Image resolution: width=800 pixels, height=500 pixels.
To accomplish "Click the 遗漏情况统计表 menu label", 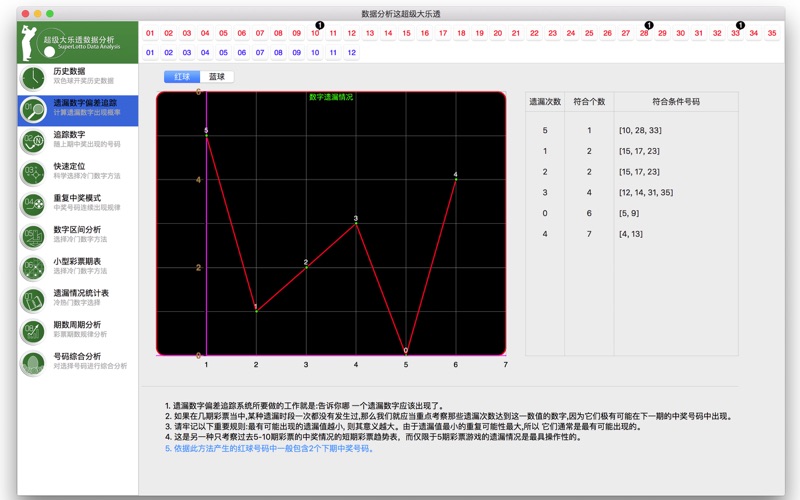I will (x=81, y=293).
